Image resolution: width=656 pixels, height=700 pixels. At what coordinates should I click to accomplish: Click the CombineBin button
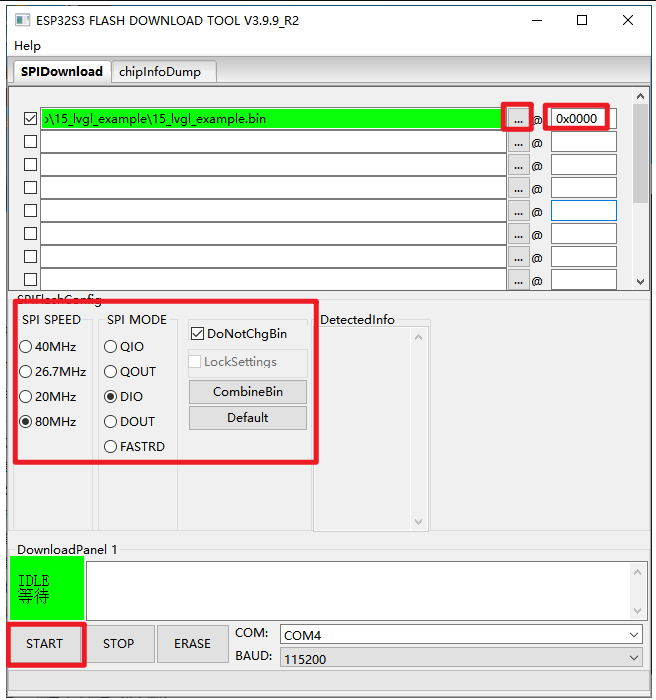(247, 392)
